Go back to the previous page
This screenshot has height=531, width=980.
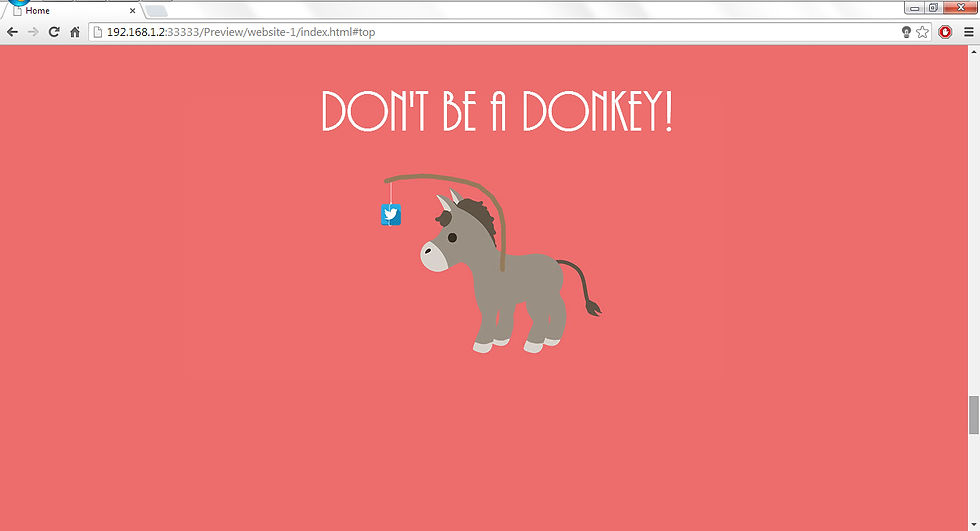(12, 32)
